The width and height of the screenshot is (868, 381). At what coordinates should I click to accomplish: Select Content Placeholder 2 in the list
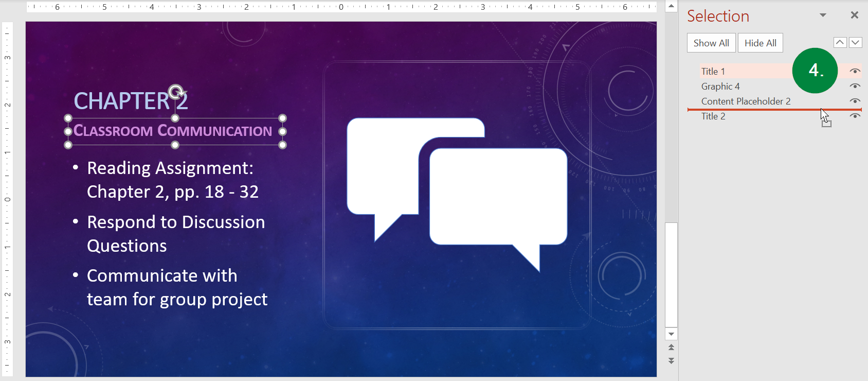click(746, 101)
